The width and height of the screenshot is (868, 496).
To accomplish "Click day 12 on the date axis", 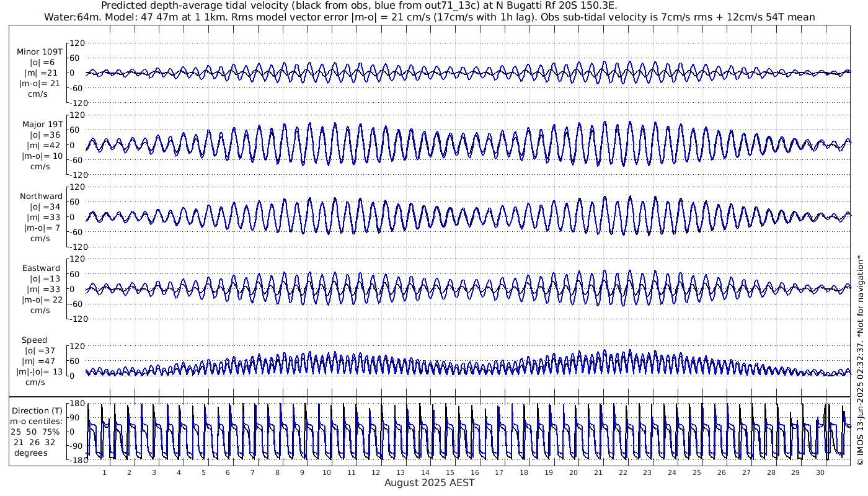I will [x=376, y=472].
